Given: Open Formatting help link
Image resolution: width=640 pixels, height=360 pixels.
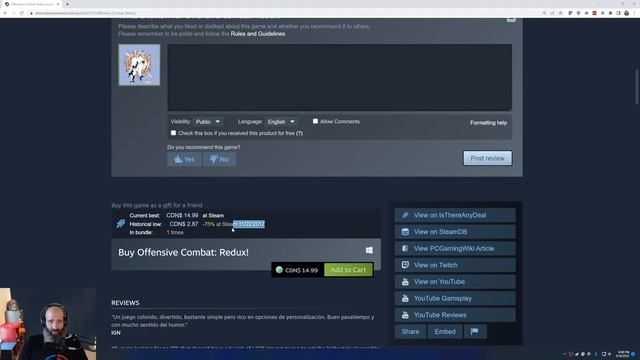Looking at the screenshot, I should 488,122.
